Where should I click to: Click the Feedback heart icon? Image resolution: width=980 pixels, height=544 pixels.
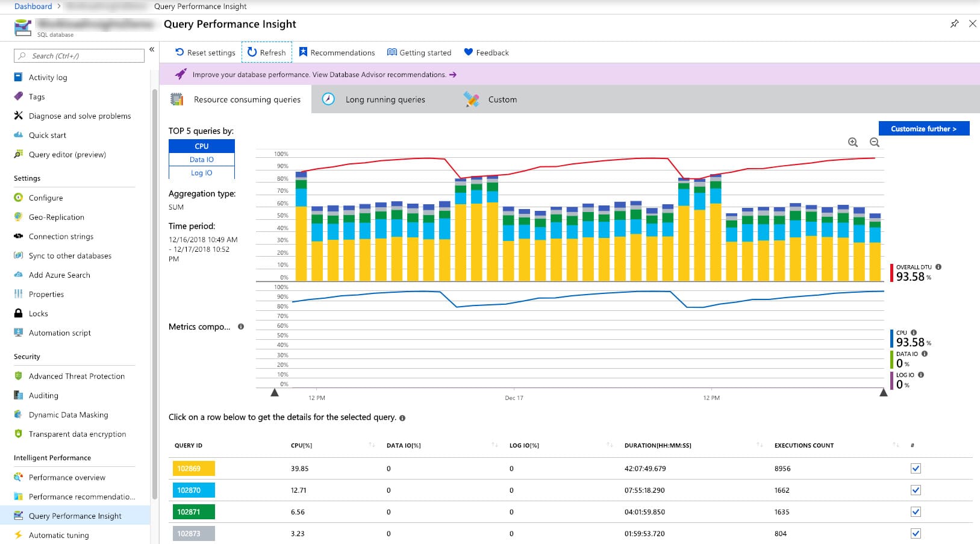469,52
